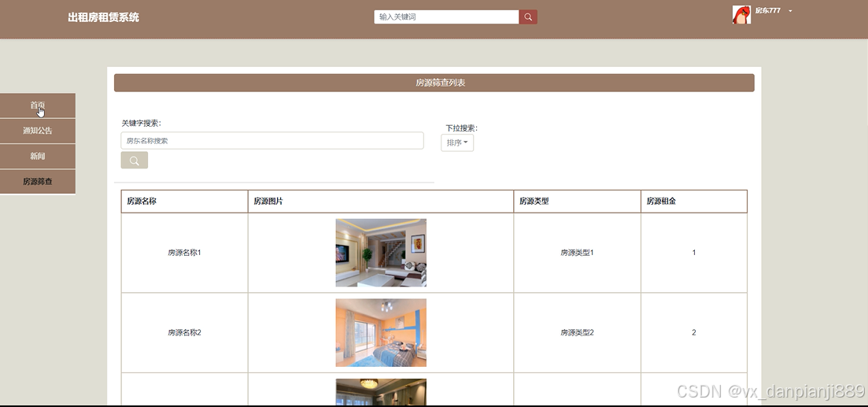Open 通知公告 in the sidebar

[38, 131]
